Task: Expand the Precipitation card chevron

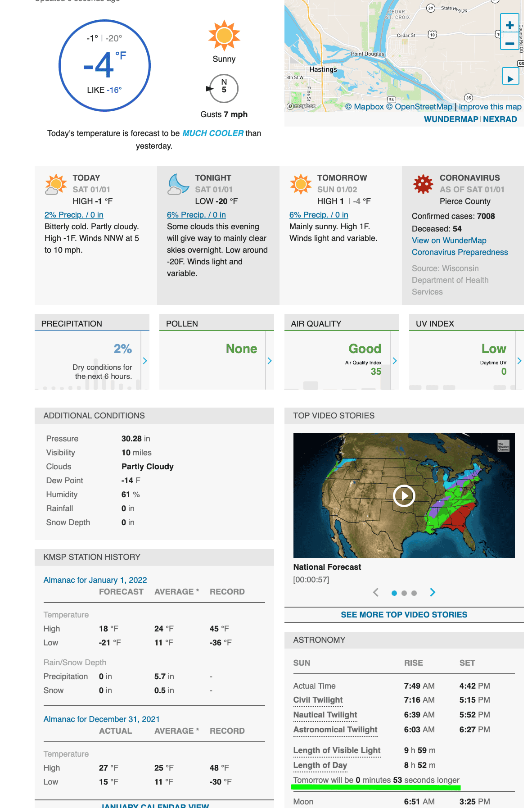Action: click(x=145, y=361)
